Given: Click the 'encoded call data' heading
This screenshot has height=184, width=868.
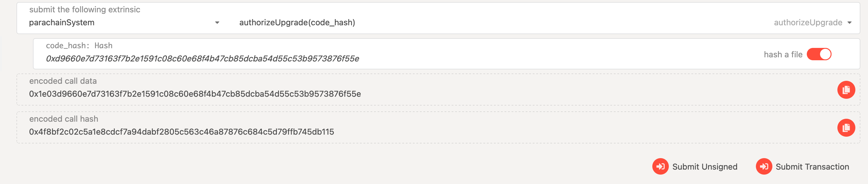Looking at the screenshot, I should [x=63, y=81].
